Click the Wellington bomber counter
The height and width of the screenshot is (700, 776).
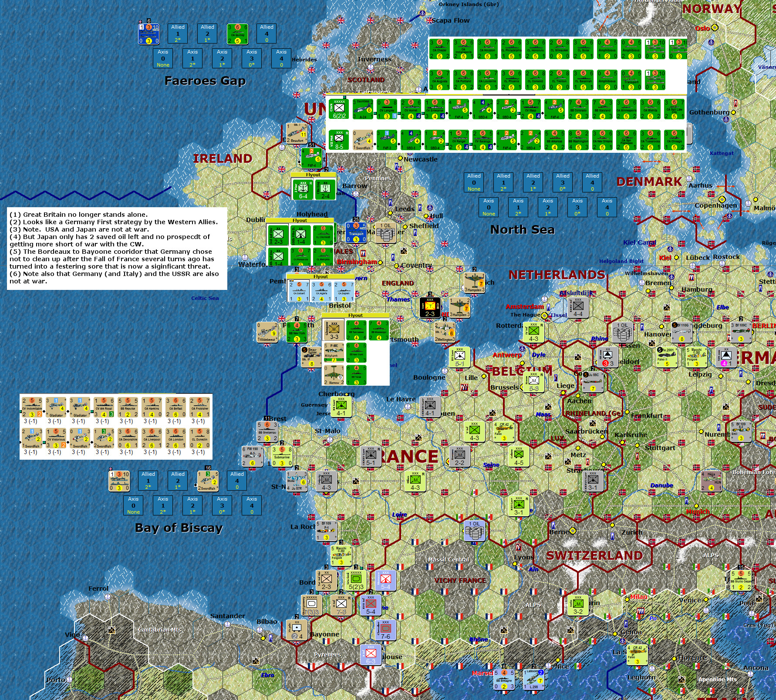click(x=445, y=332)
